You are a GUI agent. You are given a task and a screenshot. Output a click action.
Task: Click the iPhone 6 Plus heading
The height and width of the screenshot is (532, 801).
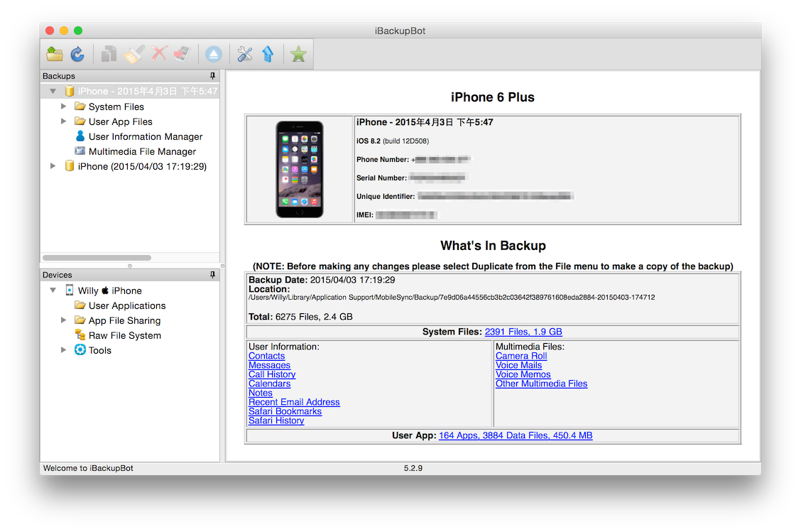[x=492, y=97]
